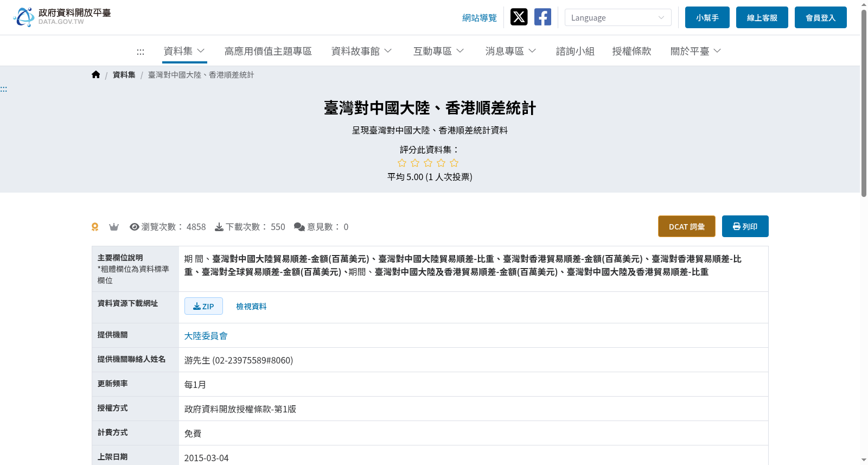Click the DATA.GOV.TW site logo
The width and height of the screenshot is (868, 465).
coord(62,17)
